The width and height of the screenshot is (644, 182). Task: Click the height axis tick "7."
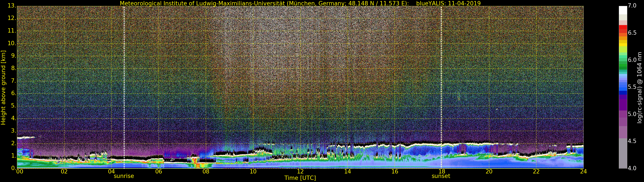(14, 81)
